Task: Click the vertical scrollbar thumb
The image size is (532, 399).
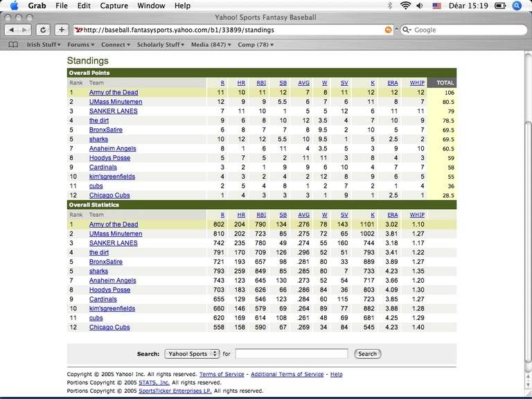Action: [528, 242]
